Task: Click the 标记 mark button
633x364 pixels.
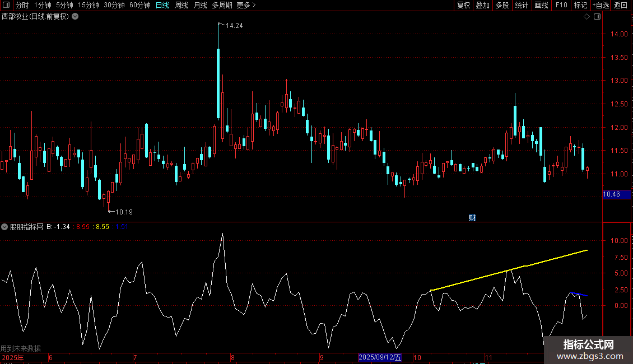Action: 580,5
